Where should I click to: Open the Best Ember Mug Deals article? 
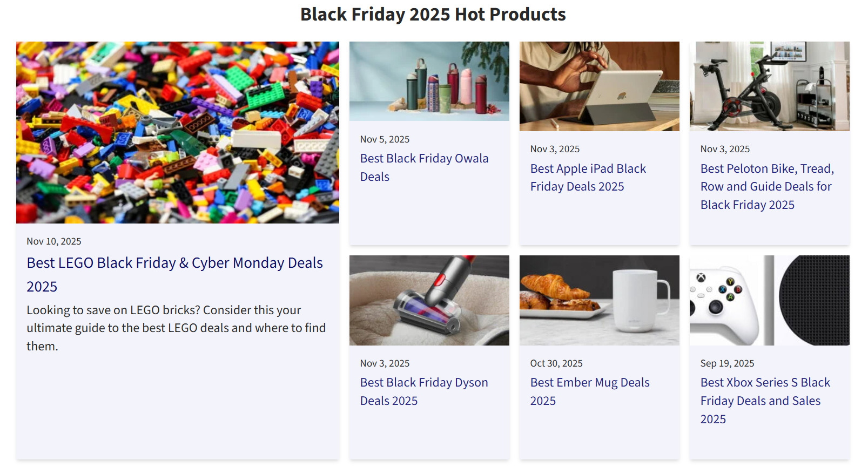pos(589,391)
